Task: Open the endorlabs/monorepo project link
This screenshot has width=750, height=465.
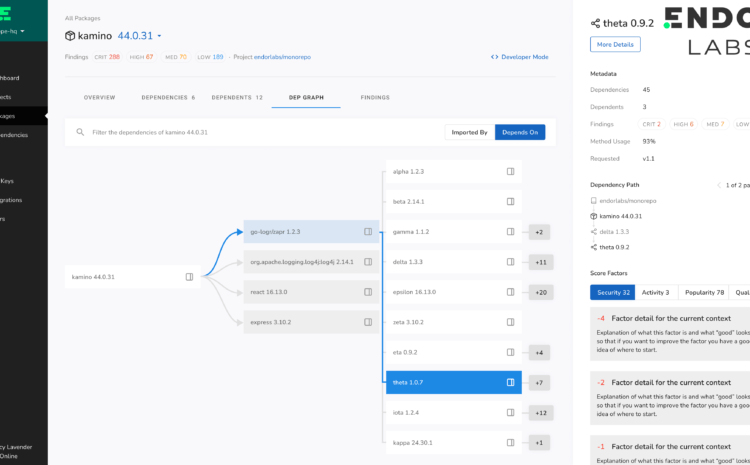Action: click(x=282, y=57)
